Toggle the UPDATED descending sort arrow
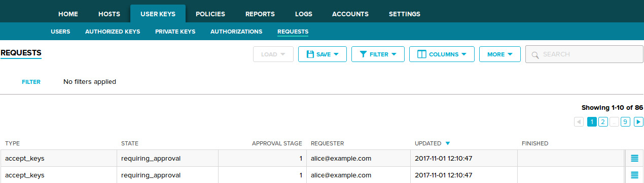 point(448,144)
